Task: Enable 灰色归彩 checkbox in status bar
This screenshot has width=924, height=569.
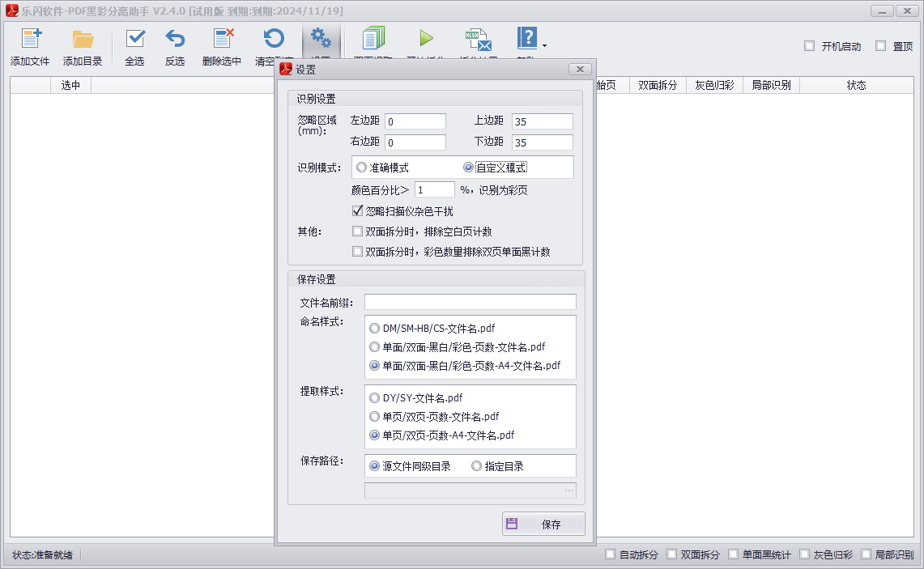Action: [x=804, y=554]
